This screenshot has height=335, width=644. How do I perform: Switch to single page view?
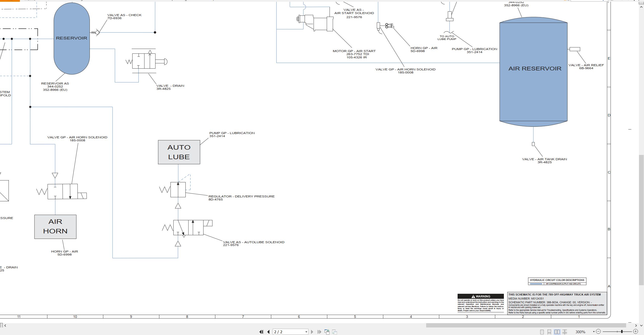[x=542, y=332]
